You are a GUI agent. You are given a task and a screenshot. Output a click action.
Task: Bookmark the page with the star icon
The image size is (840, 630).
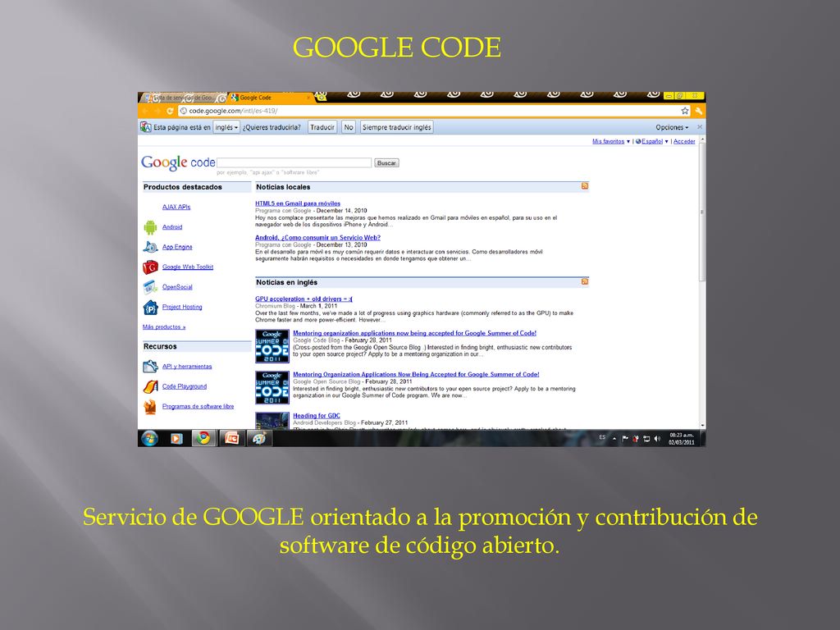pyautogui.click(x=685, y=111)
